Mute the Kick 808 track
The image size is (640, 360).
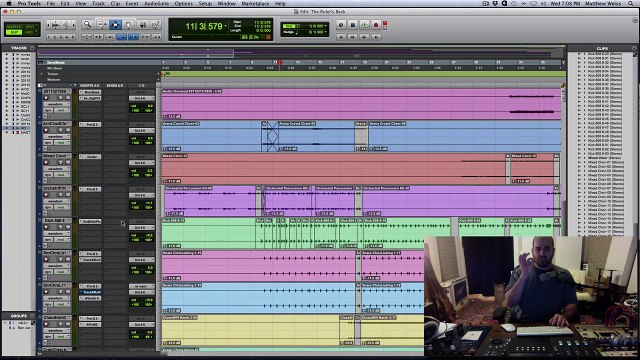pos(67,227)
